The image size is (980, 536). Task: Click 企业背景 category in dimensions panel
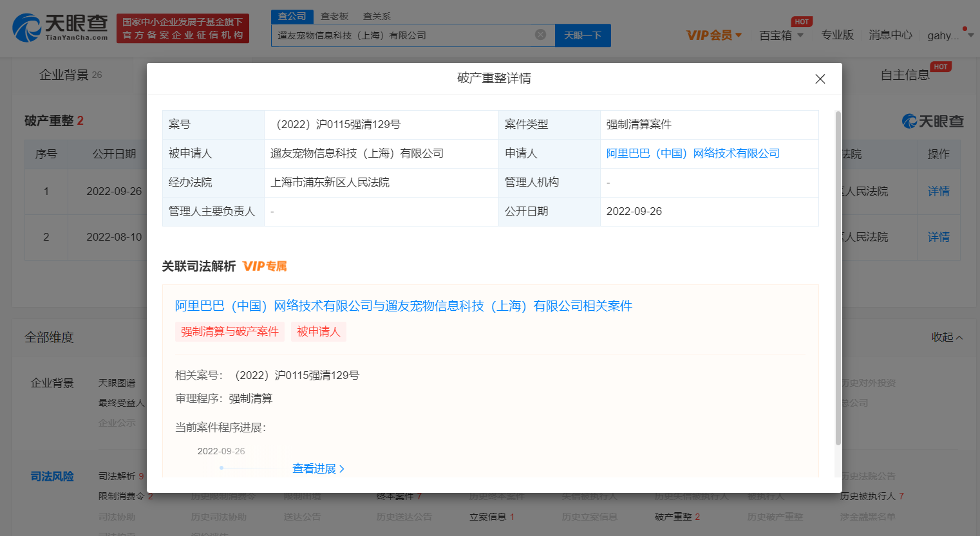point(52,383)
